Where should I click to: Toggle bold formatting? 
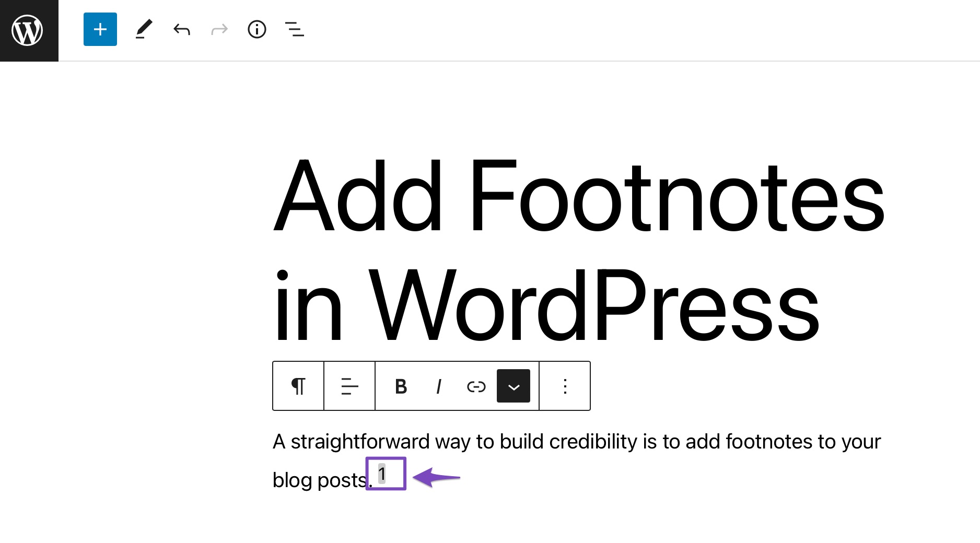pyautogui.click(x=401, y=386)
